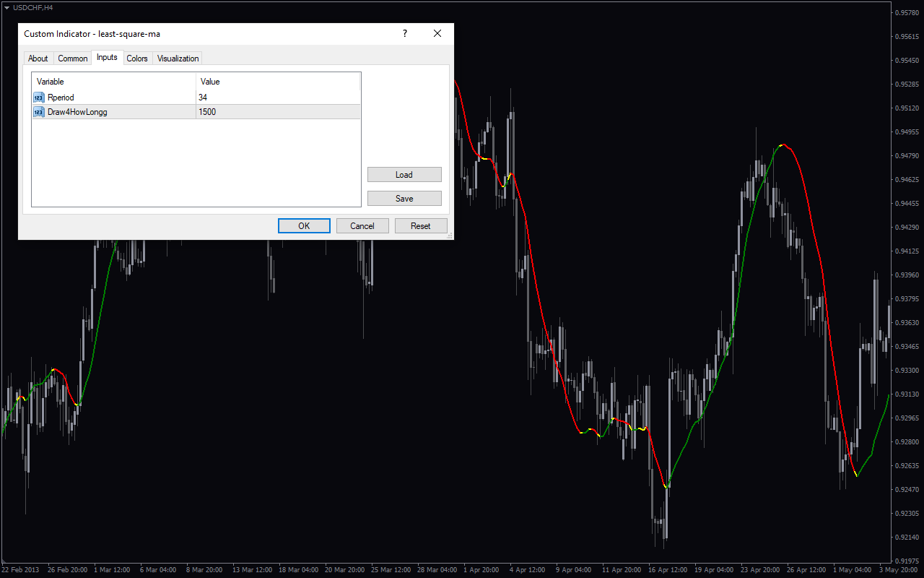Edit the Draw4HowLongg value 1500
This screenshot has height=578, width=924.
(278, 112)
